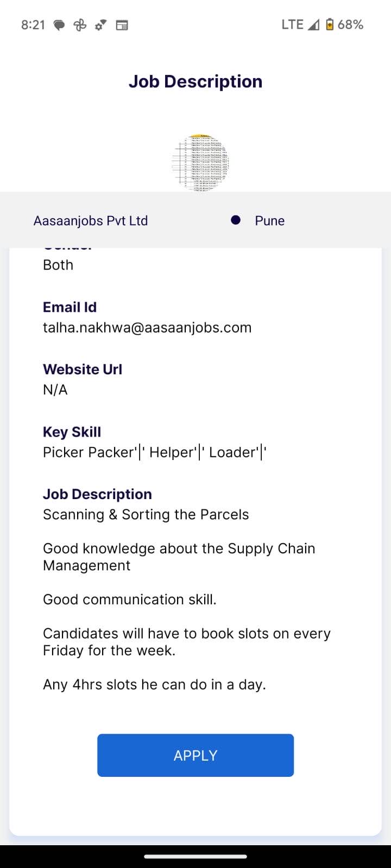The height and width of the screenshot is (868, 391).
Task: Open the calendar notification icon in status bar
Action: coord(122,25)
